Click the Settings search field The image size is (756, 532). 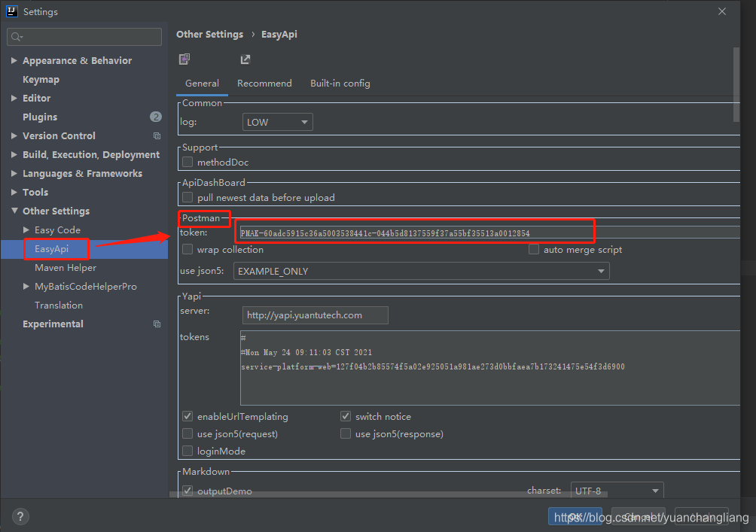[x=84, y=37]
